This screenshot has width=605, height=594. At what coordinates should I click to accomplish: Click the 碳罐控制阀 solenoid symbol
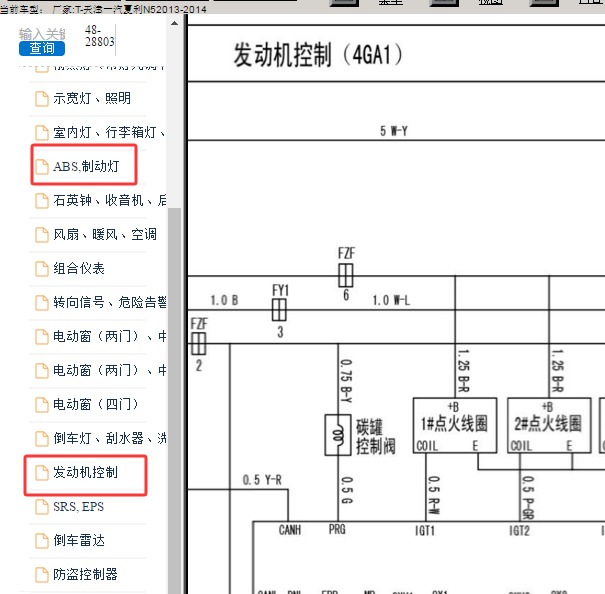[x=338, y=435]
